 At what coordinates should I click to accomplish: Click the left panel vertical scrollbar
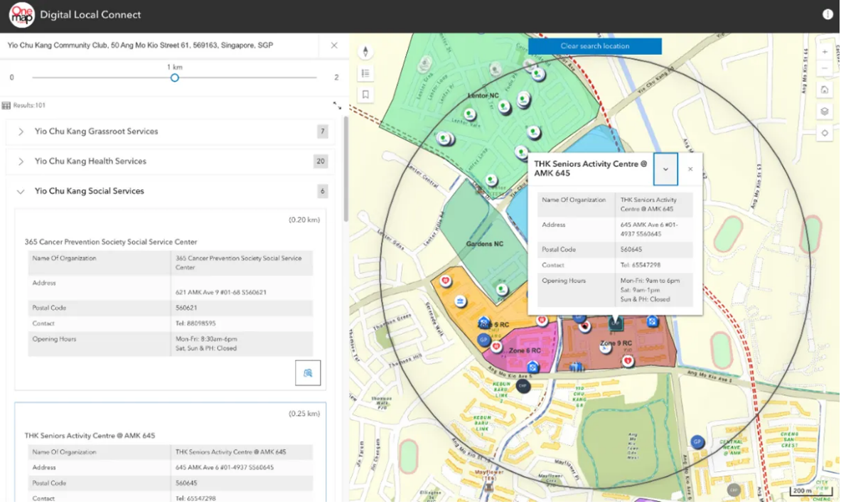coord(346,169)
